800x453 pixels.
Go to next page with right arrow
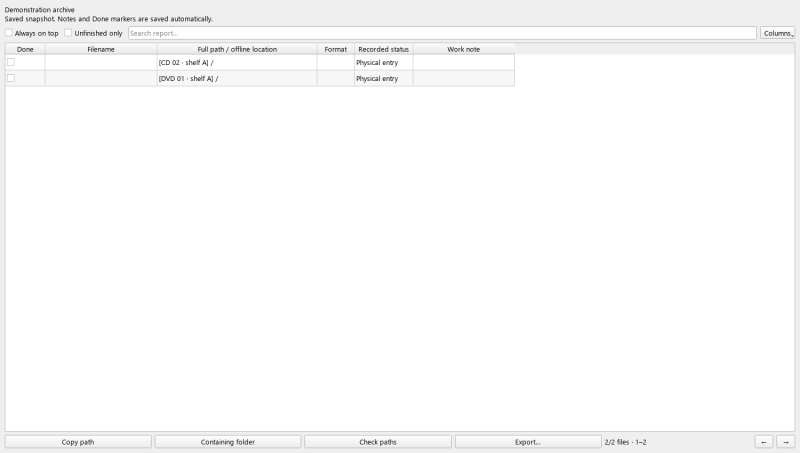[786, 442]
